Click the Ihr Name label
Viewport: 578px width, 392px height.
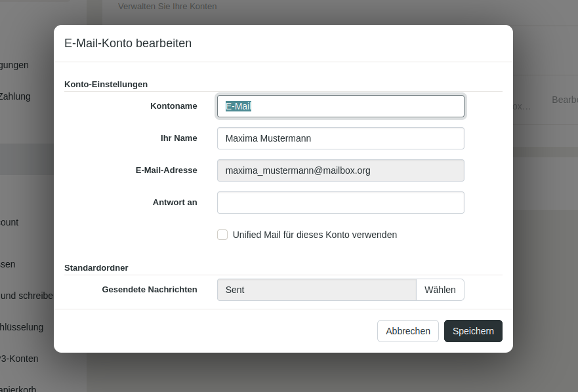178,138
